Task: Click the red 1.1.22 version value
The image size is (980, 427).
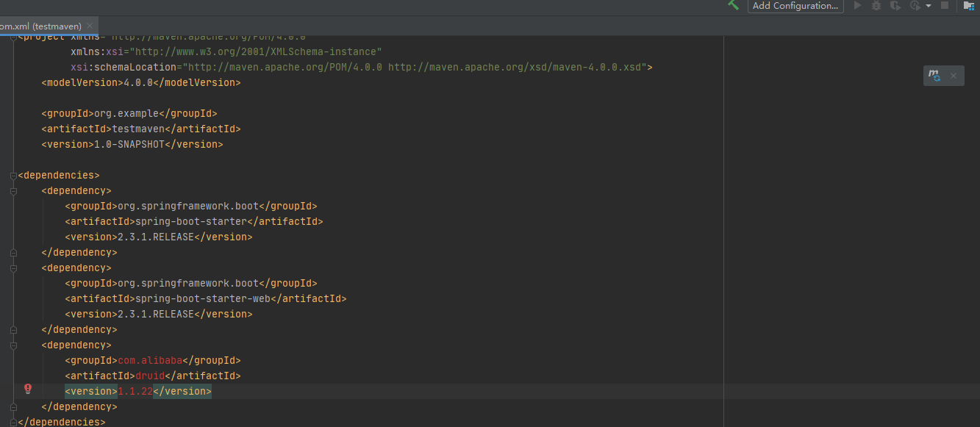Action: (135, 391)
